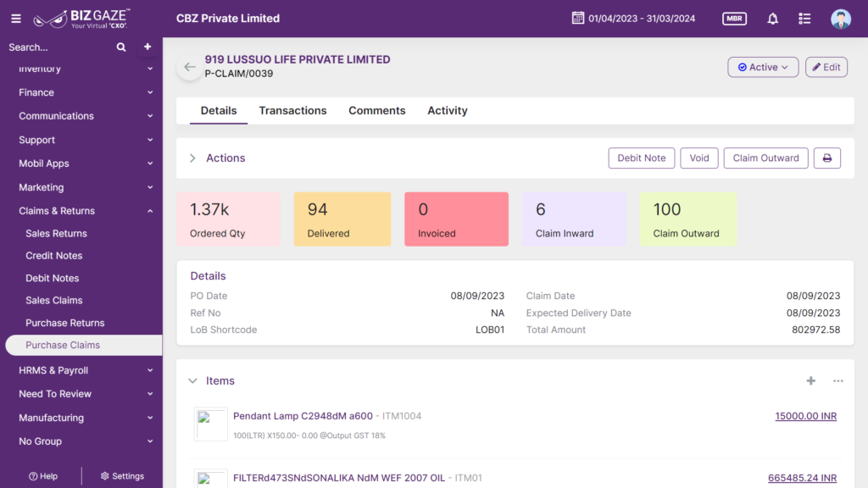The height and width of the screenshot is (488, 868).
Task: Click the 665485.24 INR amount link
Action: click(802, 478)
